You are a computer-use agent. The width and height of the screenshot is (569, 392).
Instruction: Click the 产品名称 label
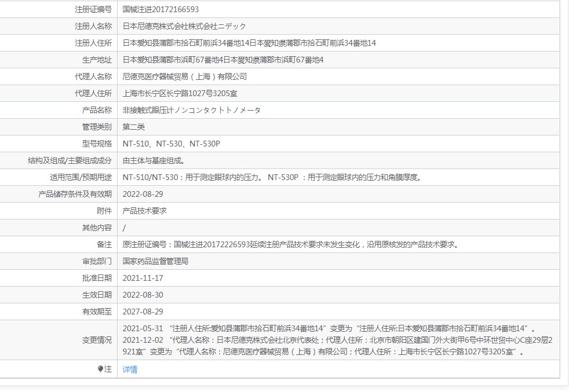pos(97,110)
